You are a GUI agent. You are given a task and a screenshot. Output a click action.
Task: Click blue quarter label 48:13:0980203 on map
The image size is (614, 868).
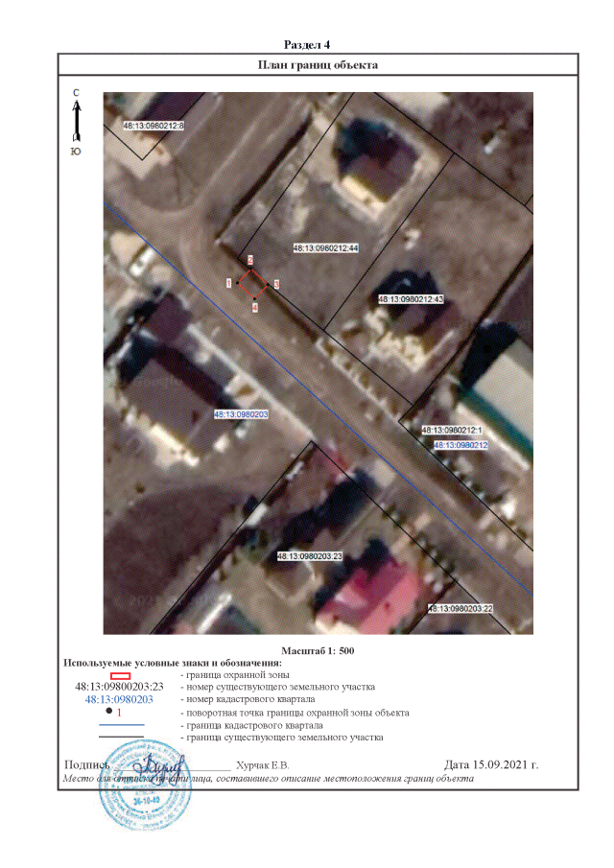(240, 414)
